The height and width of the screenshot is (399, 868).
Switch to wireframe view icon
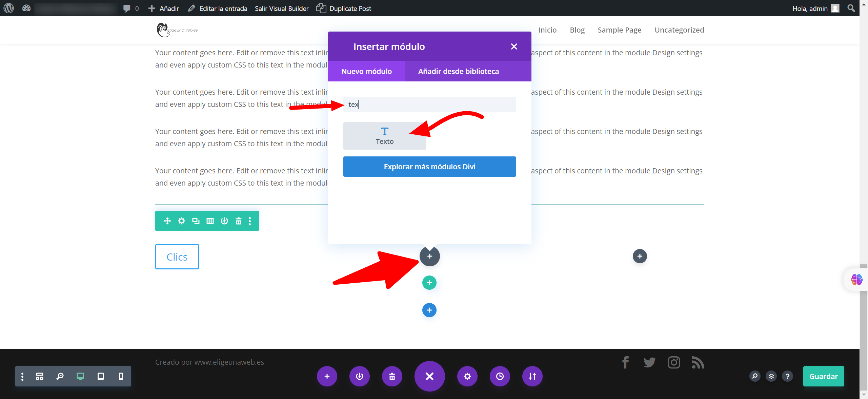point(40,376)
